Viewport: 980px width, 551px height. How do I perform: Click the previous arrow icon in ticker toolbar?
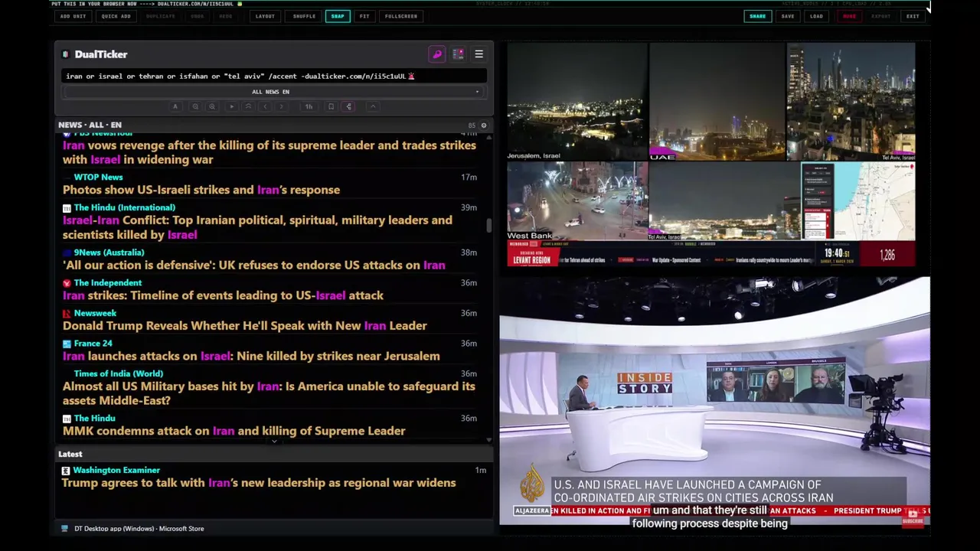coord(265,106)
